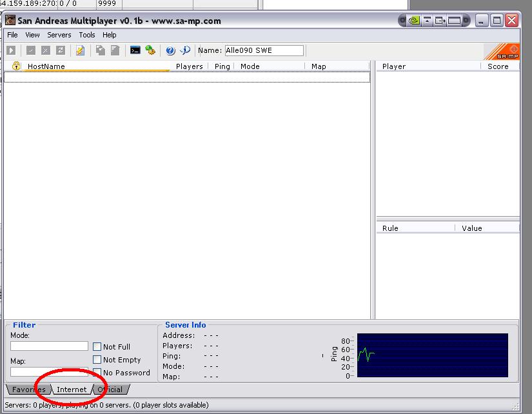
Task: Open the Remote Console icon
Action: [135, 50]
